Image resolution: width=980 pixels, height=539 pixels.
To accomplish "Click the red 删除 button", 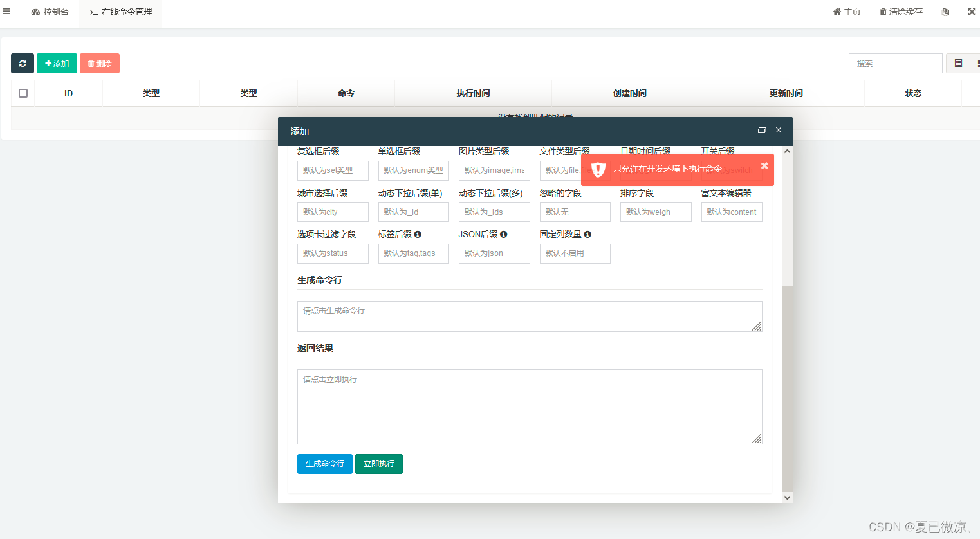I will pyautogui.click(x=100, y=63).
